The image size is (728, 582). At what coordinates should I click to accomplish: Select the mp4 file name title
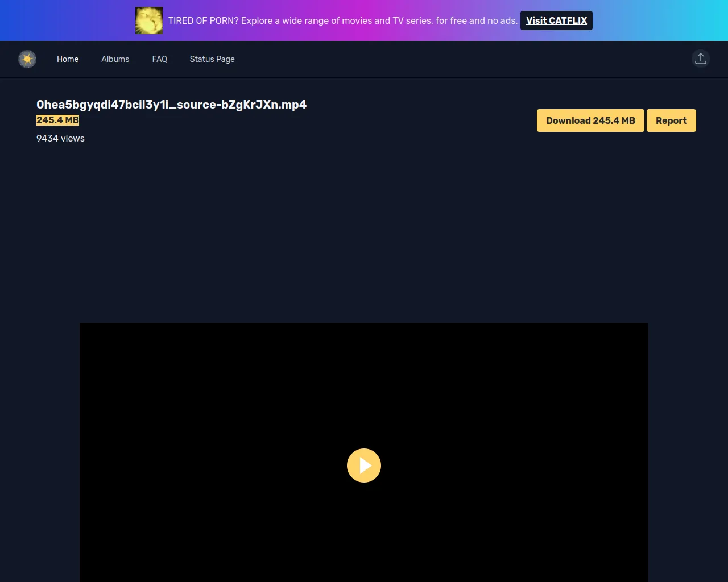(x=171, y=105)
